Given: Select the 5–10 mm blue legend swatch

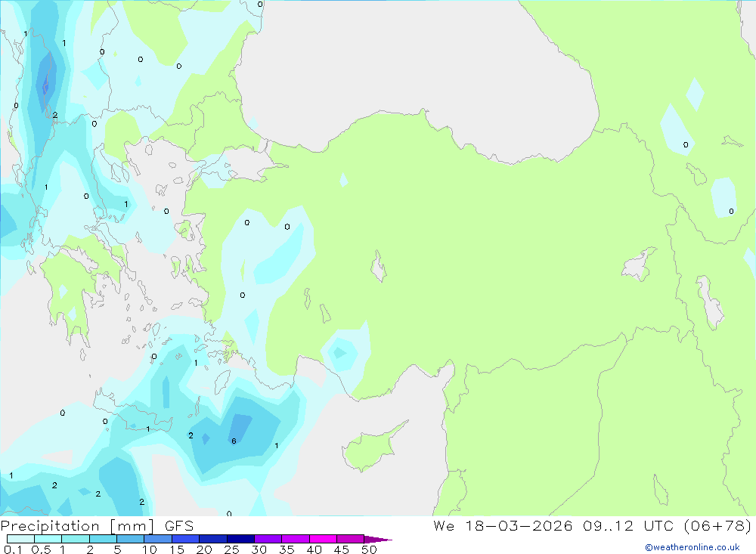Looking at the screenshot, I should point(131,539).
